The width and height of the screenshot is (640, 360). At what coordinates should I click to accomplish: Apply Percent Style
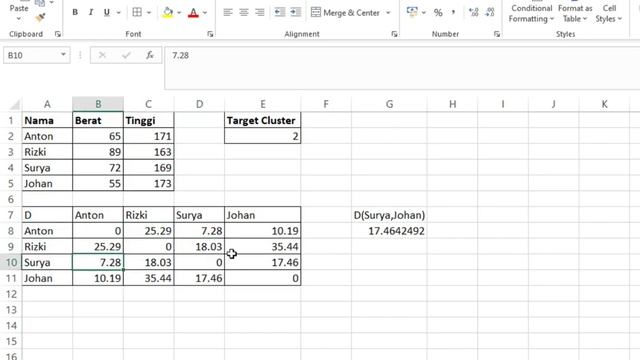pos(438,13)
